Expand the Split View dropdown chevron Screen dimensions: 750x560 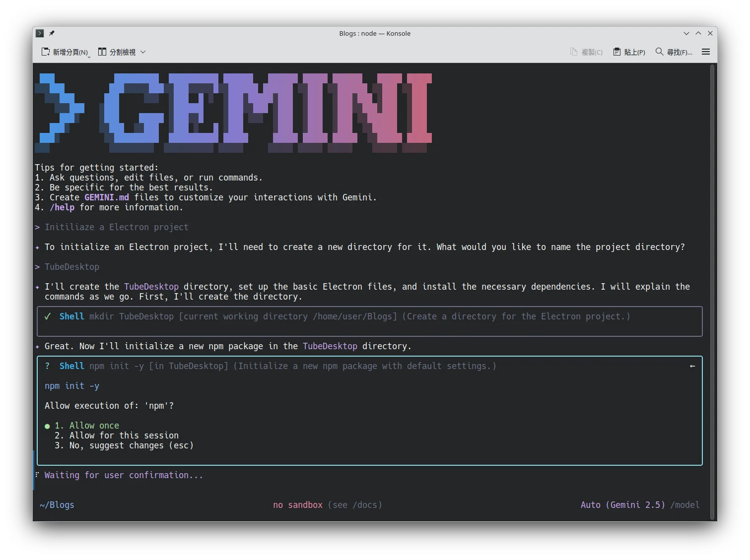coord(143,52)
